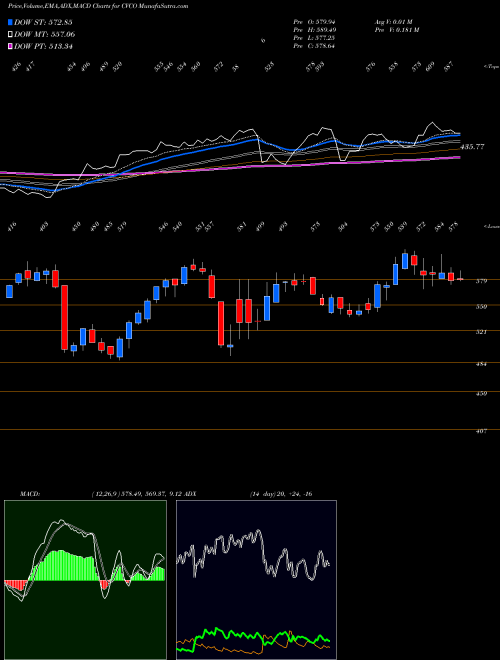This screenshot has width=500, height=660.
Task: Click the 521 price level label
Action: coord(481,332)
